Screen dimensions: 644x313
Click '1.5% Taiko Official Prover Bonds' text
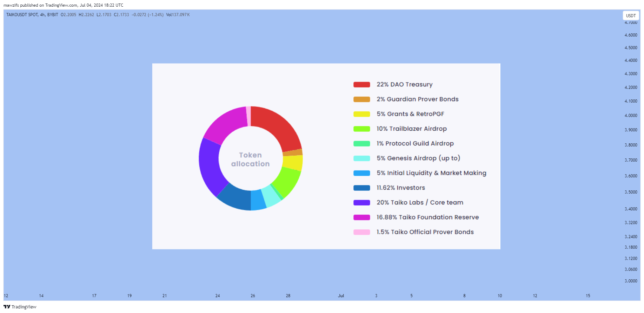425,232
